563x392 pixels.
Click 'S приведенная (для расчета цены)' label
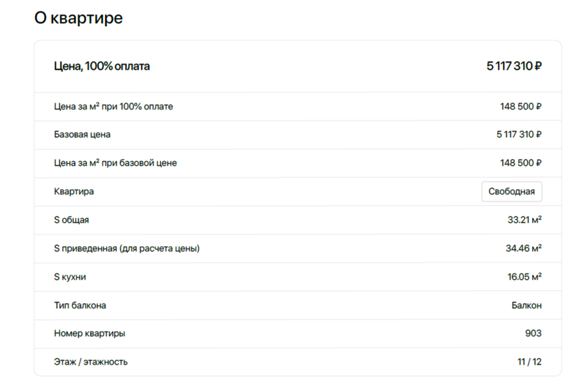(x=127, y=248)
